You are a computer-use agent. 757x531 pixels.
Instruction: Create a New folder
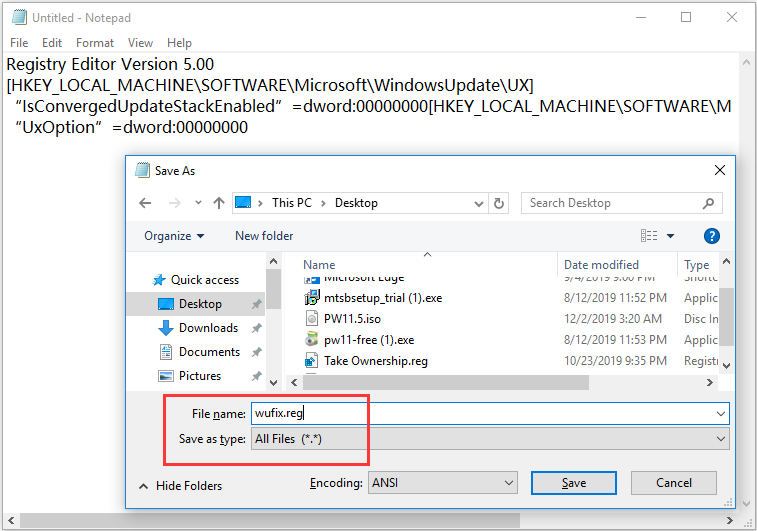(264, 236)
